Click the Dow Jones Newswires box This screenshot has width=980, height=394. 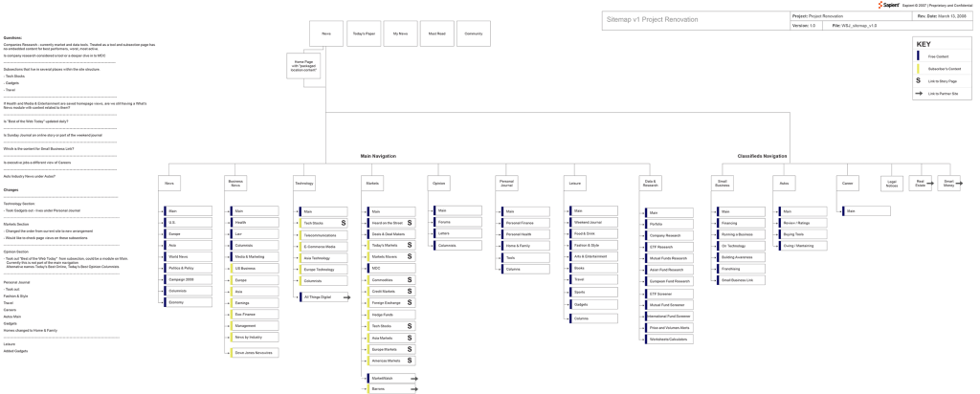(255, 353)
